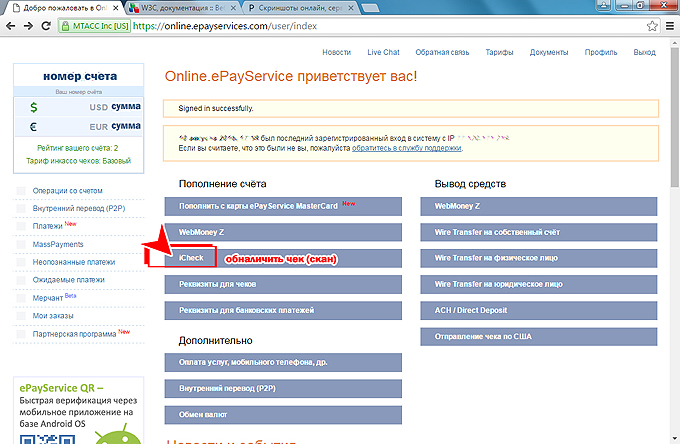Click the icon beside MassPayments

click(21, 244)
